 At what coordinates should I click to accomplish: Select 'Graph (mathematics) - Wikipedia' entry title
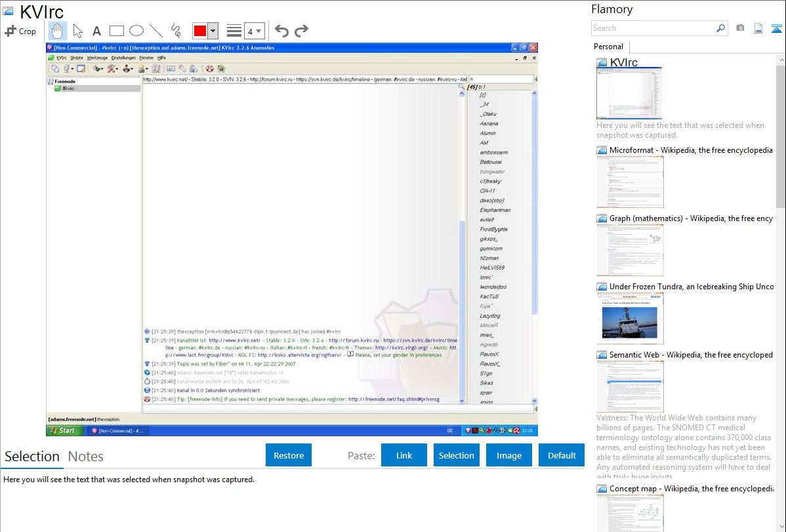click(x=692, y=218)
